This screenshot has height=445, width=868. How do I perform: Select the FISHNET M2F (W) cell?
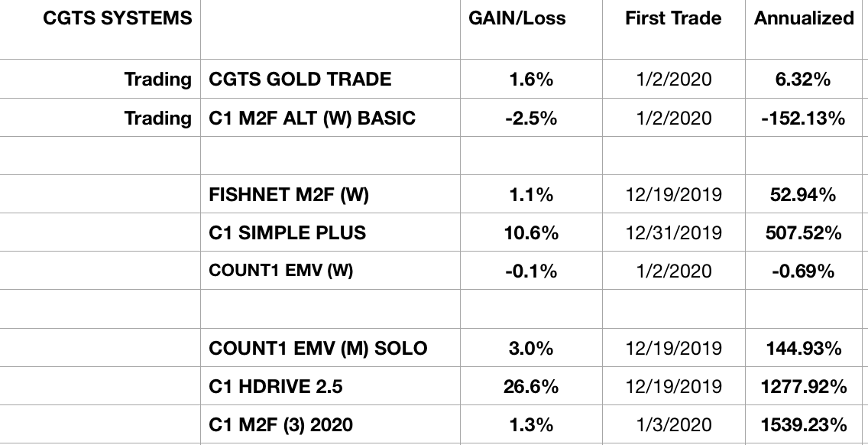pos(288,195)
